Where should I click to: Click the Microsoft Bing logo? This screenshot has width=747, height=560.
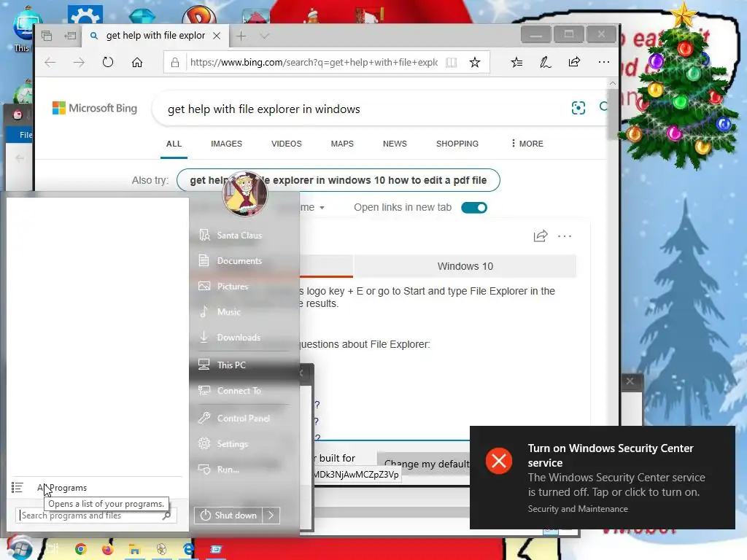pos(95,108)
